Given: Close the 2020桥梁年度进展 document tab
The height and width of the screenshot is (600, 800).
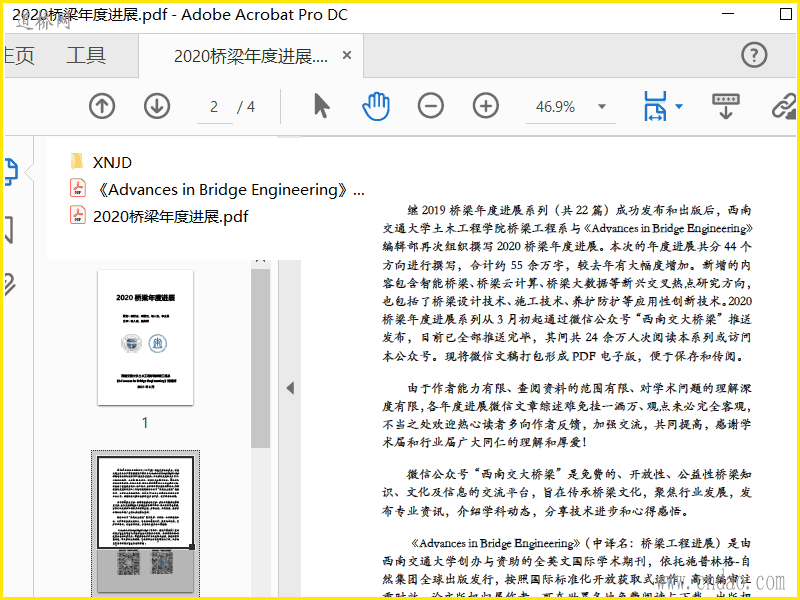Looking at the screenshot, I should tap(347, 55).
